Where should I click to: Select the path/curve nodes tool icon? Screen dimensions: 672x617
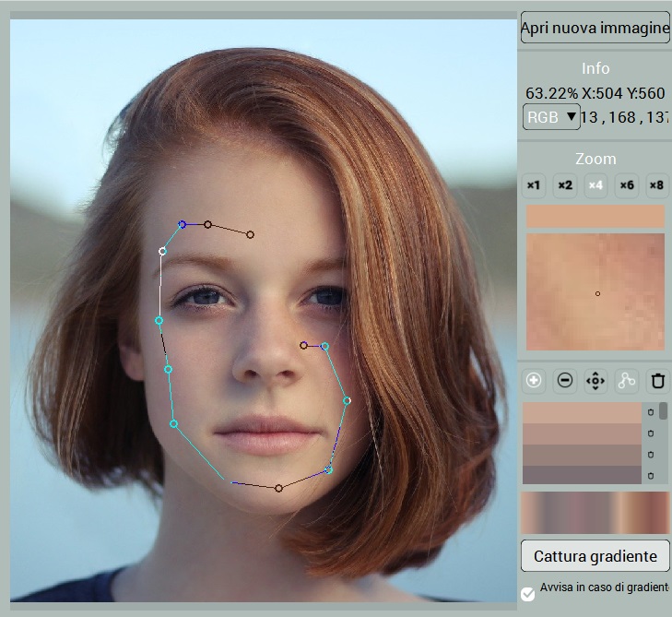click(627, 380)
